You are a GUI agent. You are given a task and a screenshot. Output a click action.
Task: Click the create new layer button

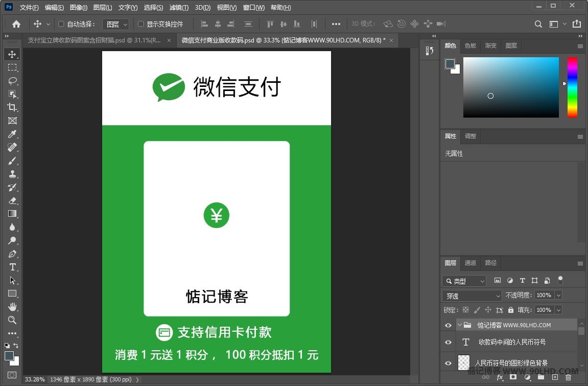pos(555,377)
